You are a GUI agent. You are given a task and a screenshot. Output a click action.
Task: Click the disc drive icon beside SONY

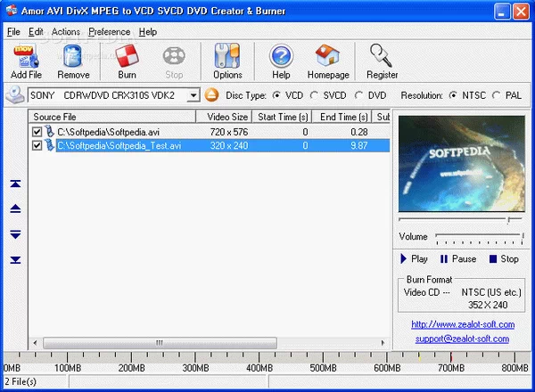click(15, 94)
